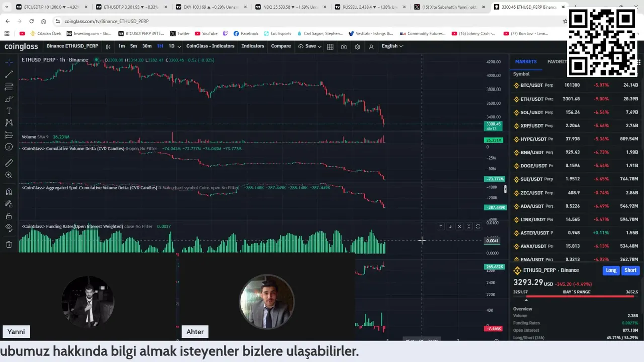Screen dimensions: 644x362
Task: Select ETH/USDT Perp in markets list
Action: coord(576,99)
